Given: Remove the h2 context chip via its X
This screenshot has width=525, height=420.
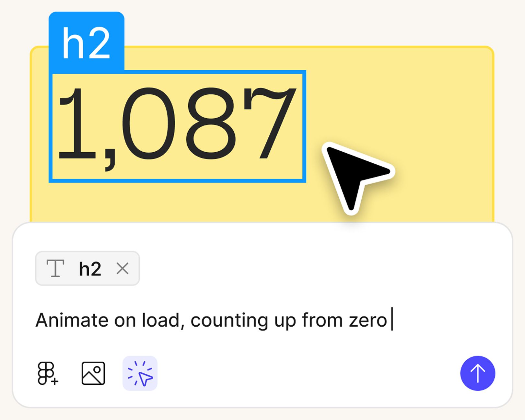Looking at the screenshot, I should coord(122,268).
